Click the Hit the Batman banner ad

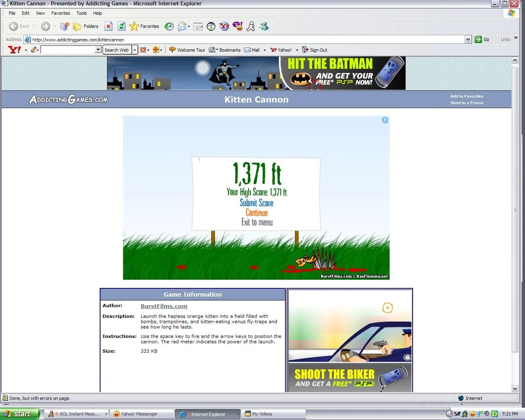point(256,73)
